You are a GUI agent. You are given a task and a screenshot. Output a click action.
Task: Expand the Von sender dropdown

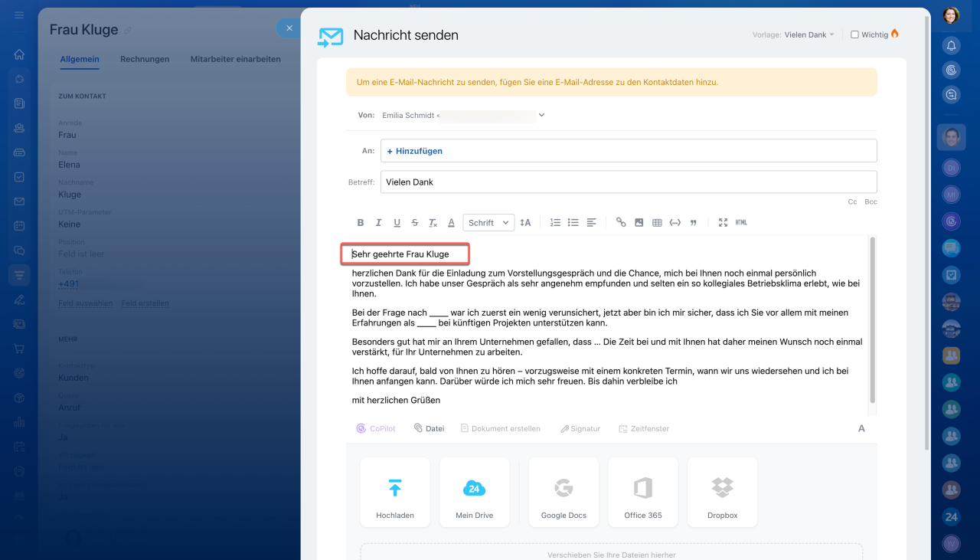click(x=541, y=115)
